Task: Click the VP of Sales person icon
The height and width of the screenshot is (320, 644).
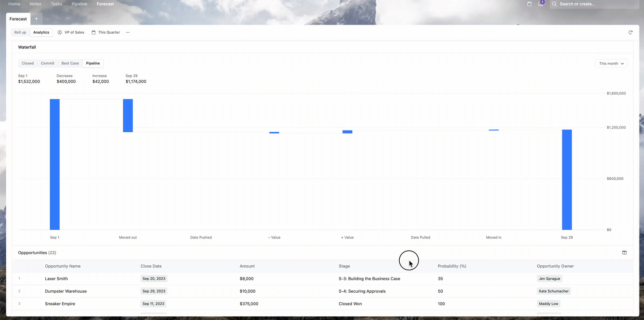Action: [x=60, y=32]
